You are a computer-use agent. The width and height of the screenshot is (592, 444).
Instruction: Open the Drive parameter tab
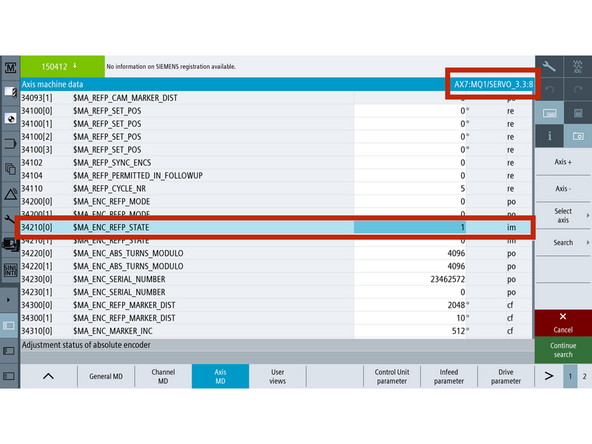pos(506,376)
